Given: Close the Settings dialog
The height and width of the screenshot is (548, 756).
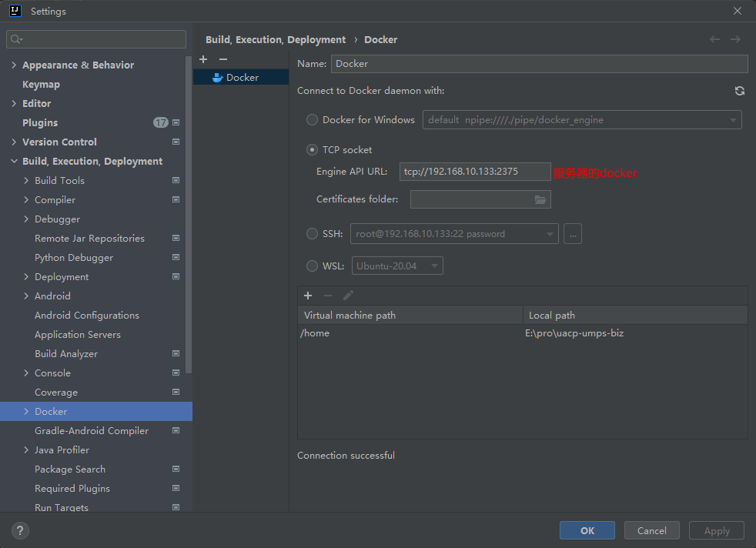Looking at the screenshot, I should pyautogui.click(x=738, y=11).
